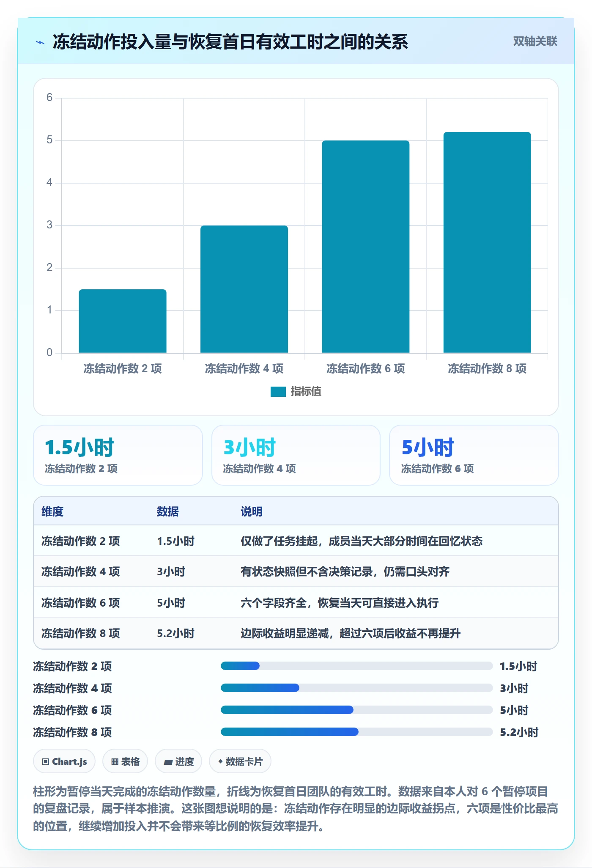Toggle the 指标值 legend color swatch
Viewport: 592px width, 868px height.
(x=278, y=392)
